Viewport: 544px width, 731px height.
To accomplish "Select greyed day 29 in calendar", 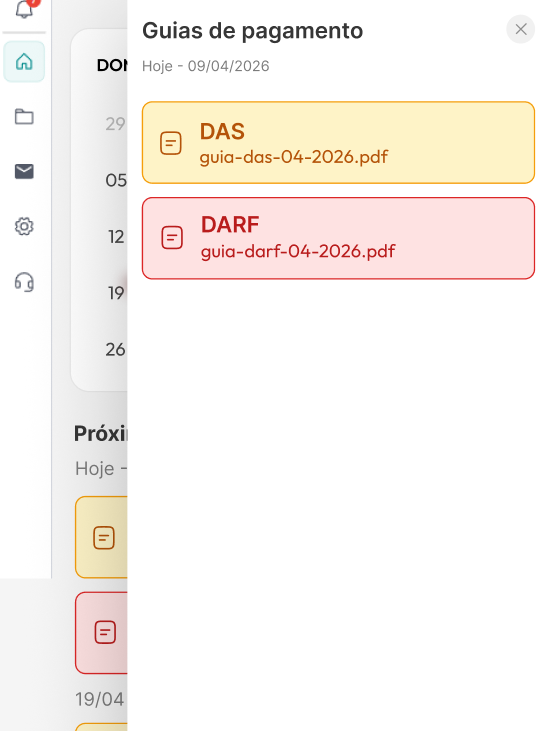I will point(116,124).
